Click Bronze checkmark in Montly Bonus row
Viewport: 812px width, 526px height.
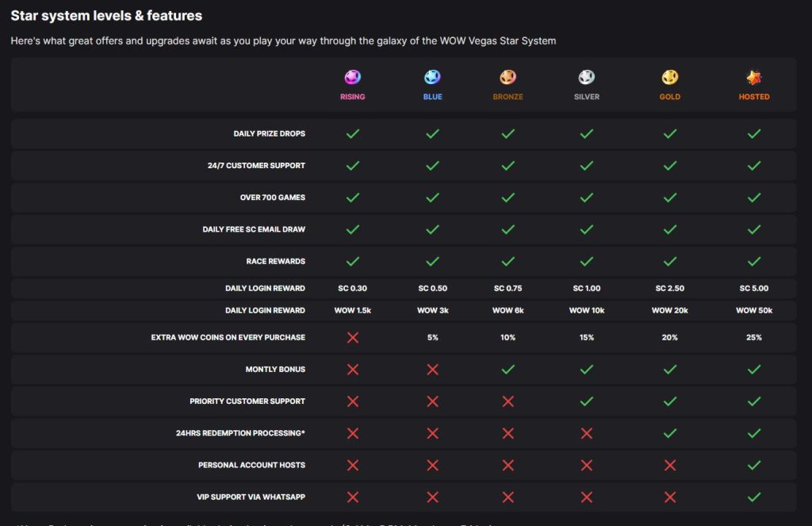tap(507, 369)
